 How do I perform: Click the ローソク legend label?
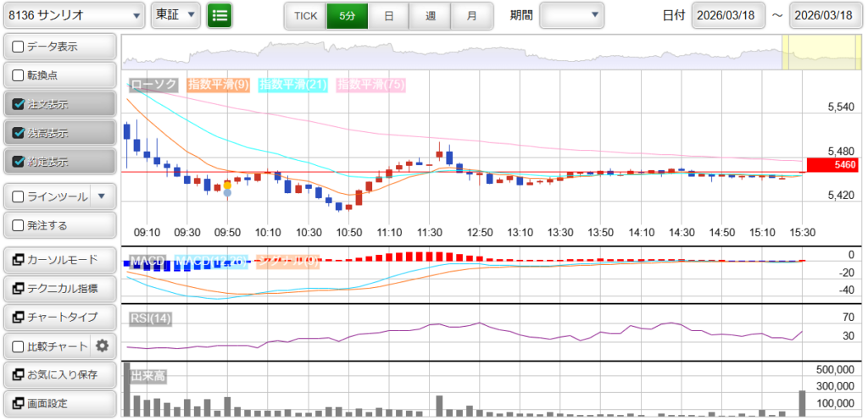point(153,85)
